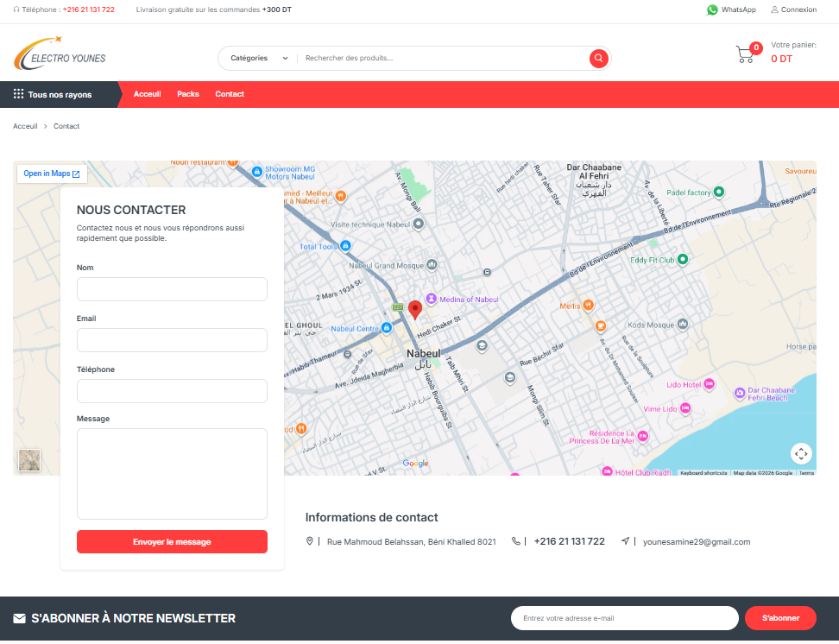This screenshot has width=839, height=644.
Task: Click the Vime Lido hotel marker
Action: [685, 408]
